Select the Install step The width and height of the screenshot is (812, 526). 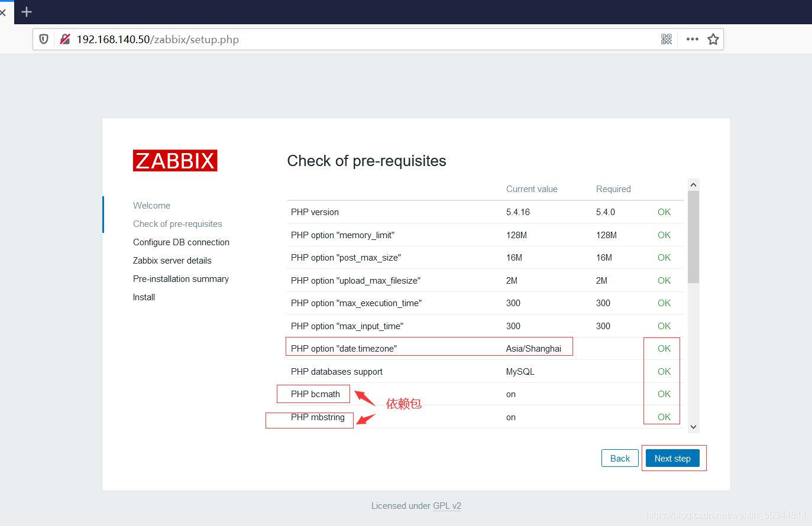[144, 297]
